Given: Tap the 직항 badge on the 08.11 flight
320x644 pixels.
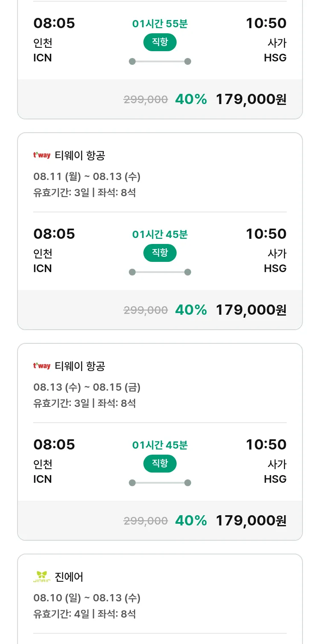Looking at the screenshot, I should tap(160, 253).
